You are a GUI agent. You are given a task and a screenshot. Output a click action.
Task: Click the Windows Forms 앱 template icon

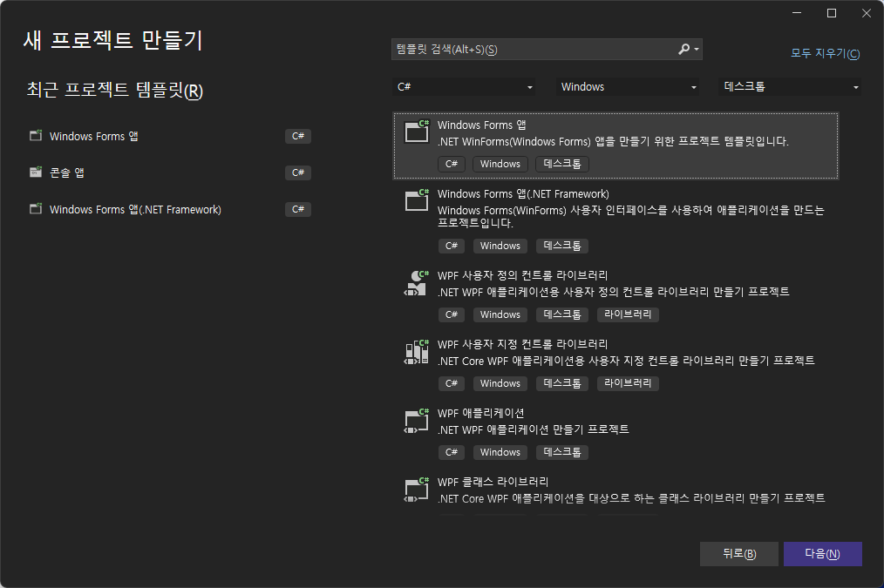[x=418, y=132]
